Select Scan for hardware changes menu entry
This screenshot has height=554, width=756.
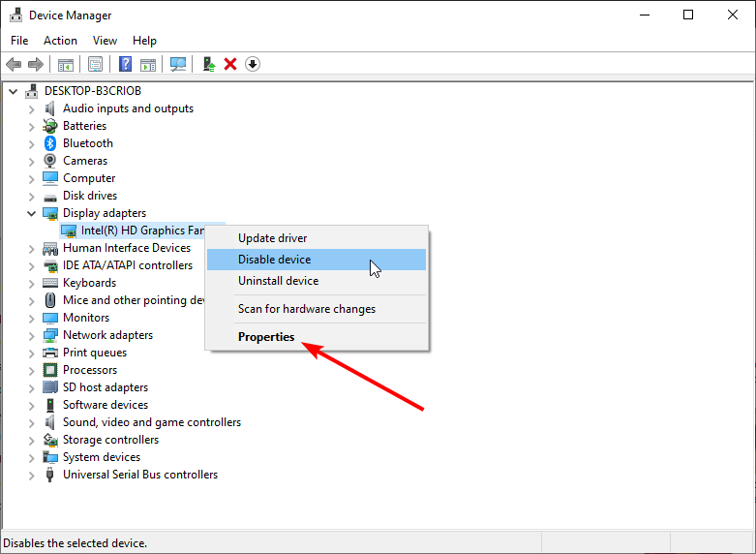[x=317, y=309]
